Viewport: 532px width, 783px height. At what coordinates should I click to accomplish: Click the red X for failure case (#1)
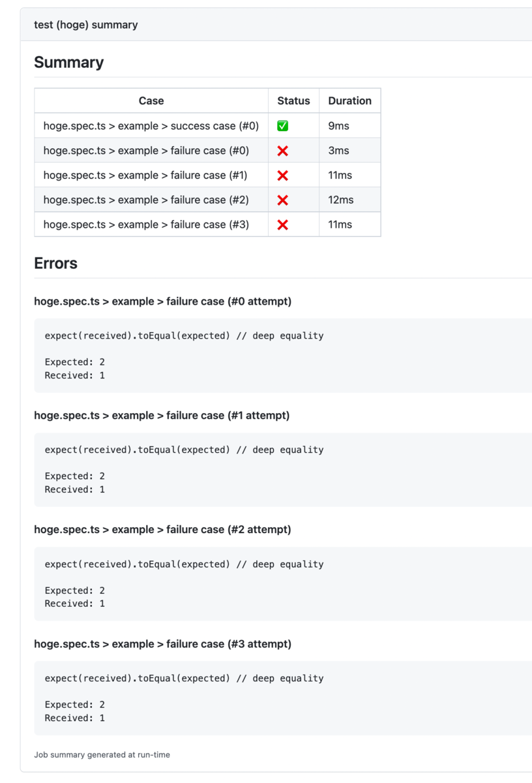(x=282, y=176)
